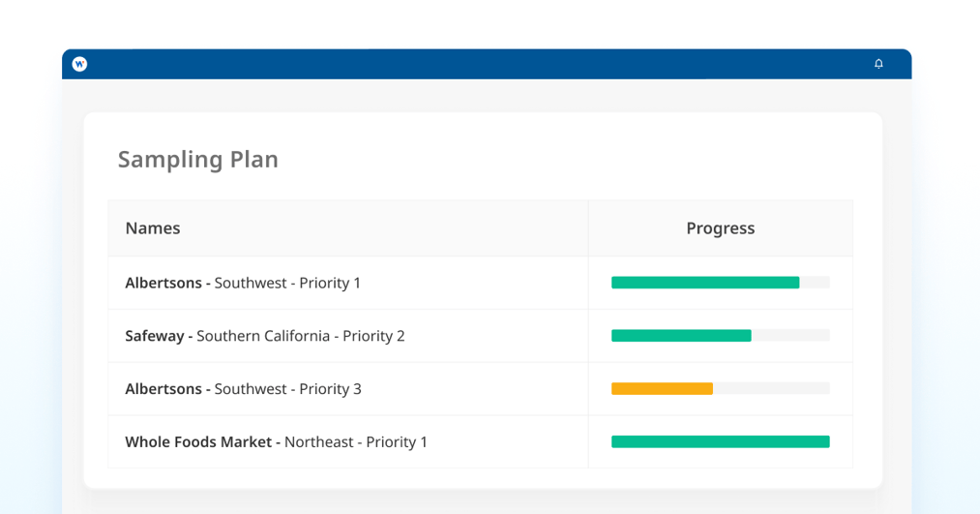Click the orange Albertsons Priority 3 progress bar

pos(662,389)
